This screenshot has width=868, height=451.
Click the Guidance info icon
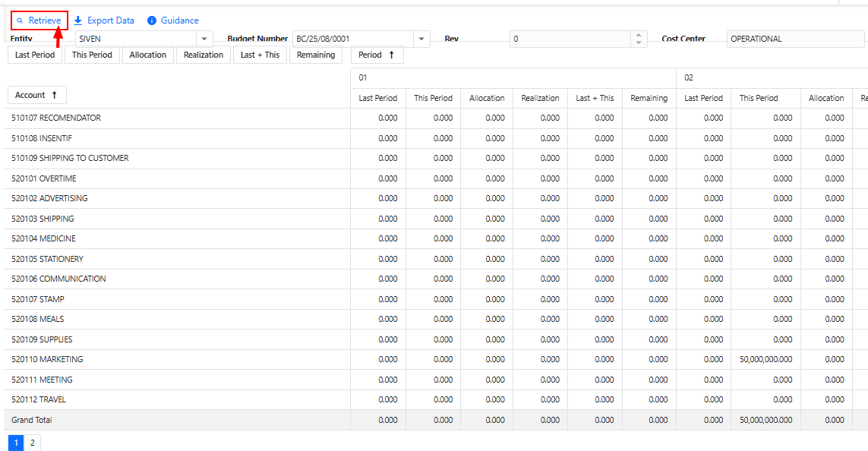tap(152, 20)
